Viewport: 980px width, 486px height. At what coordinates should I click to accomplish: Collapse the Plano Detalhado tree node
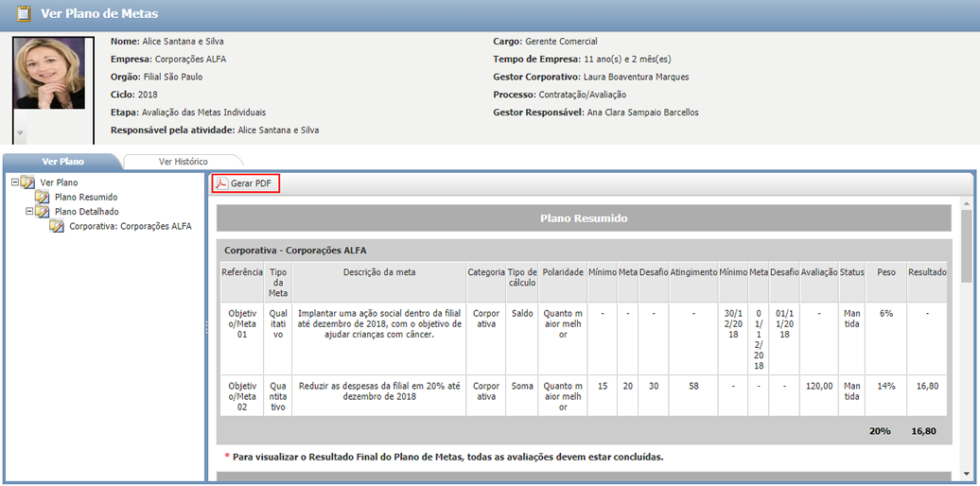pyautogui.click(x=29, y=212)
